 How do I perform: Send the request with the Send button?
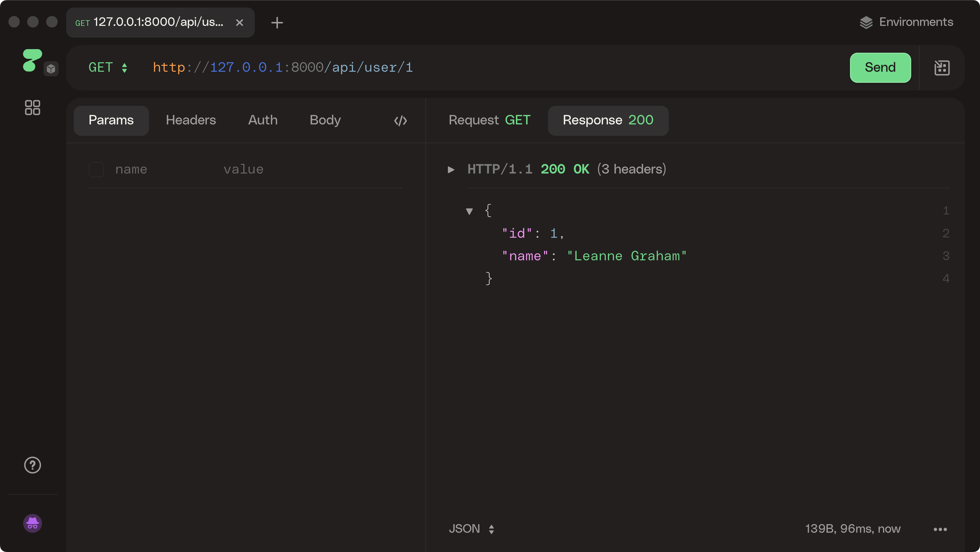pos(880,68)
